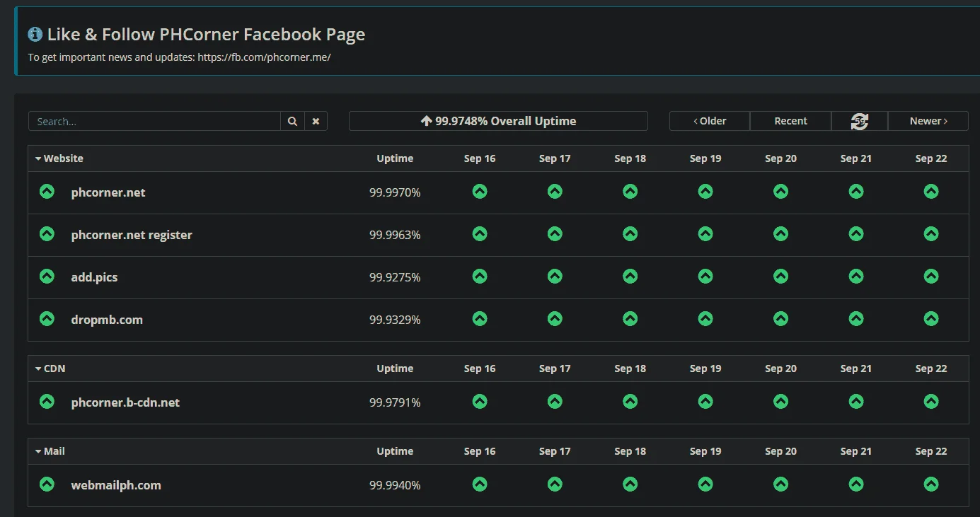This screenshot has width=980, height=517.
Task: Open the webmailph.com monitor details
Action: [116, 485]
